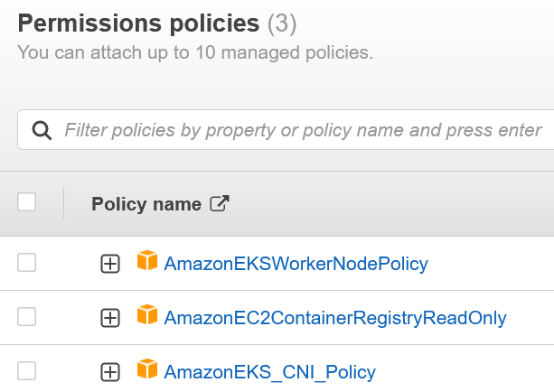Open the AmazonEKS_CNI_Policy link
This screenshot has width=554, height=392.
pyautogui.click(x=269, y=372)
